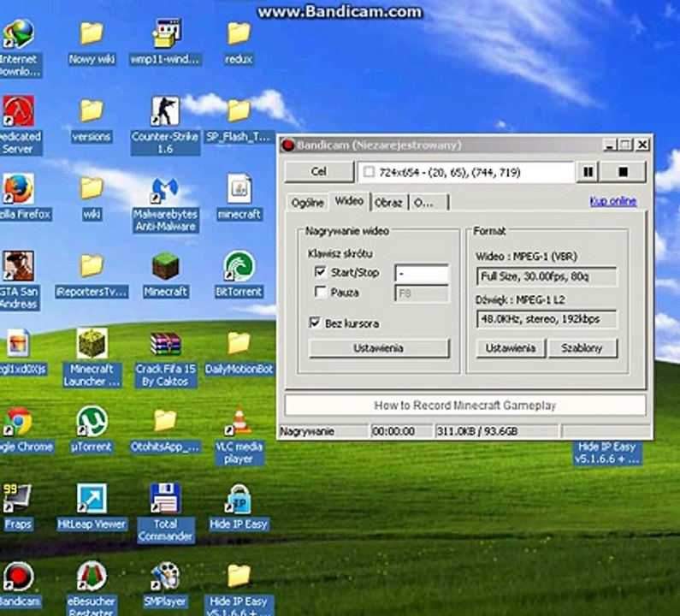Pause recording with the pause button
The image size is (680, 616).
[588, 172]
